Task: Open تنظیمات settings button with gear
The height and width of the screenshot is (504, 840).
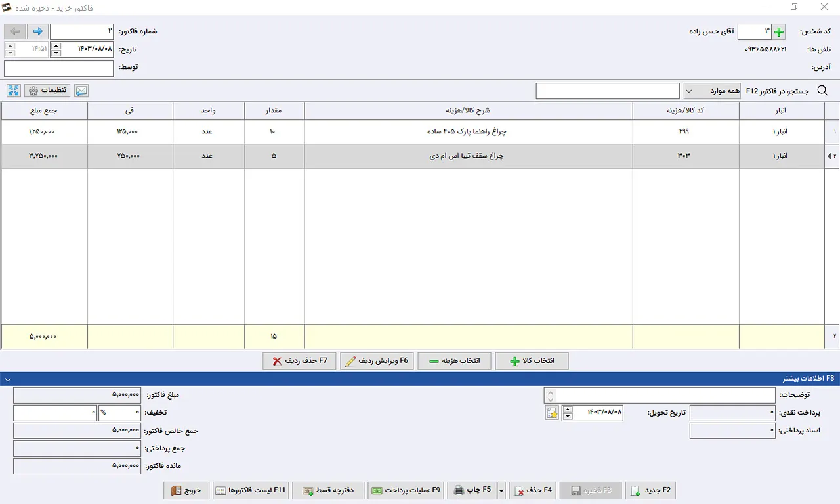Action: coord(48,91)
